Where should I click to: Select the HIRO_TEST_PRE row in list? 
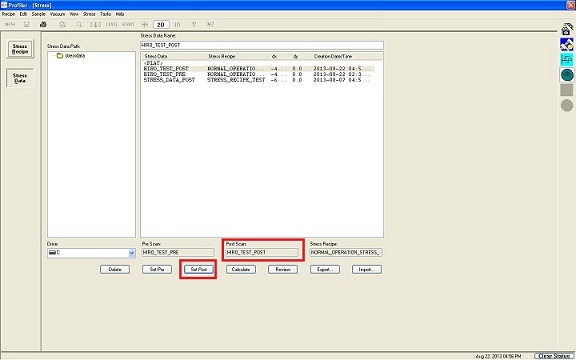tap(259, 74)
